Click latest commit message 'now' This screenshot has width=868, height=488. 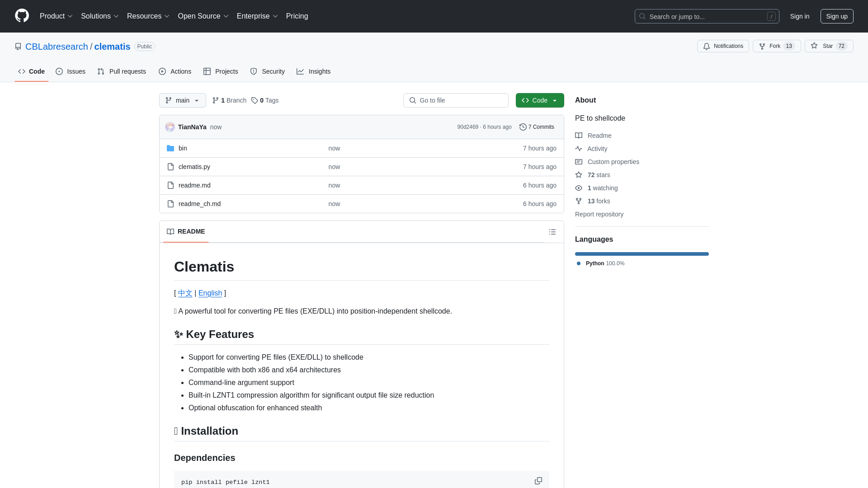pyautogui.click(x=216, y=127)
